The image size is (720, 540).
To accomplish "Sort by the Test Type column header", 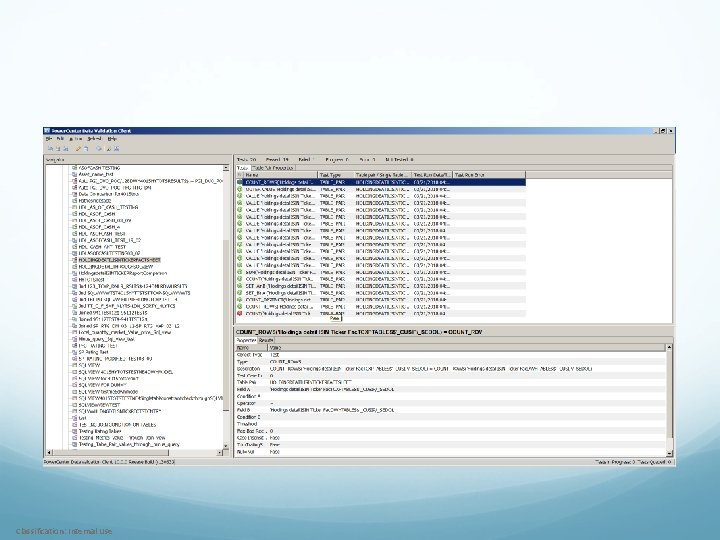I will click(336, 175).
